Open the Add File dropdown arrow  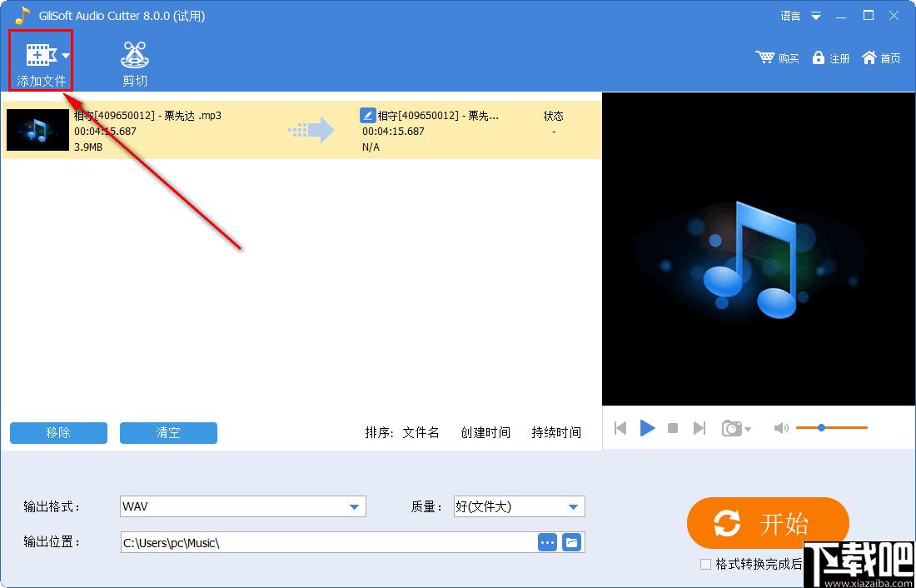coord(66,56)
